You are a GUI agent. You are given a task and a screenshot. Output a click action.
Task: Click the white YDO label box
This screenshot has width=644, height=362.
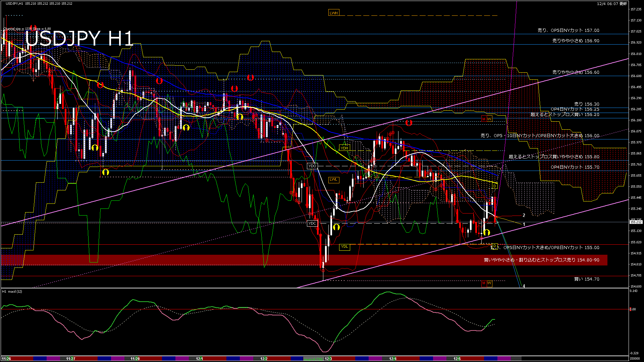[312, 166]
